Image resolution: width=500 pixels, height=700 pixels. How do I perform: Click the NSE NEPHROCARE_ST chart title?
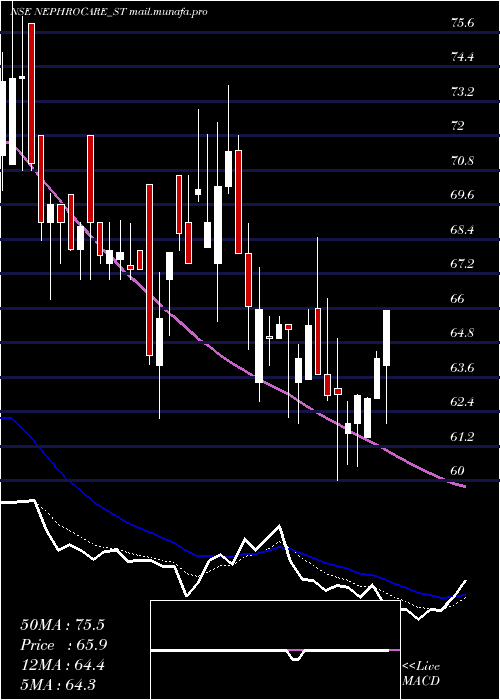(109, 12)
